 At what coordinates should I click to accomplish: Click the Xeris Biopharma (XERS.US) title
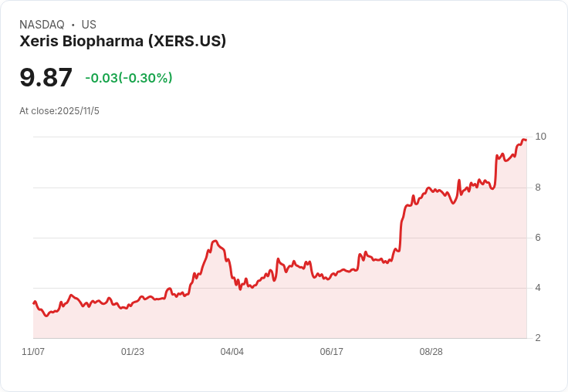coord(123,42)
